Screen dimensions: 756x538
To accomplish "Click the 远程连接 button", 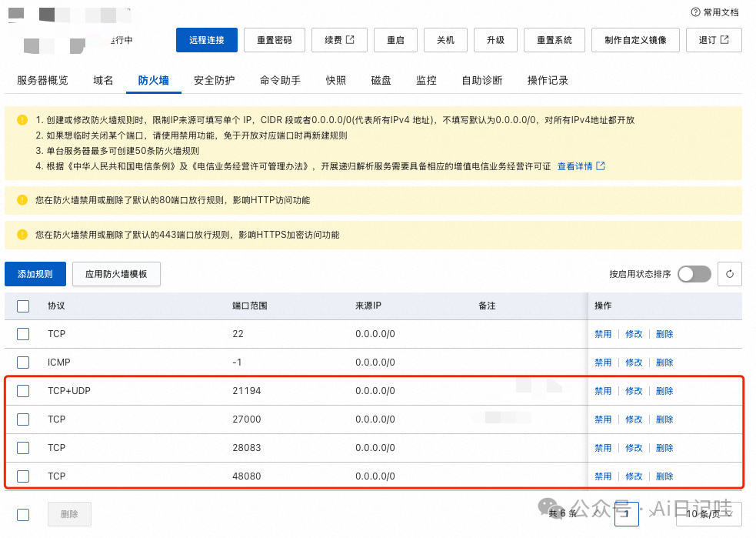I will 207,40.
